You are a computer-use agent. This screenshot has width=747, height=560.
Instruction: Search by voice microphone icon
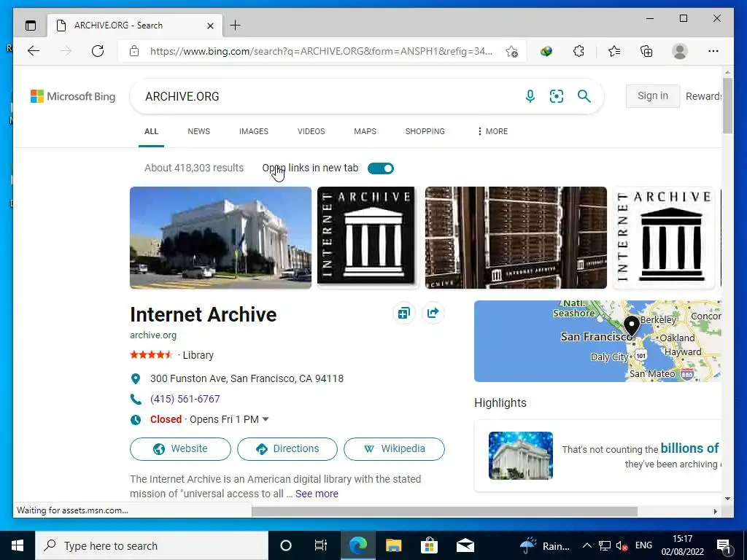click(530, 96)
